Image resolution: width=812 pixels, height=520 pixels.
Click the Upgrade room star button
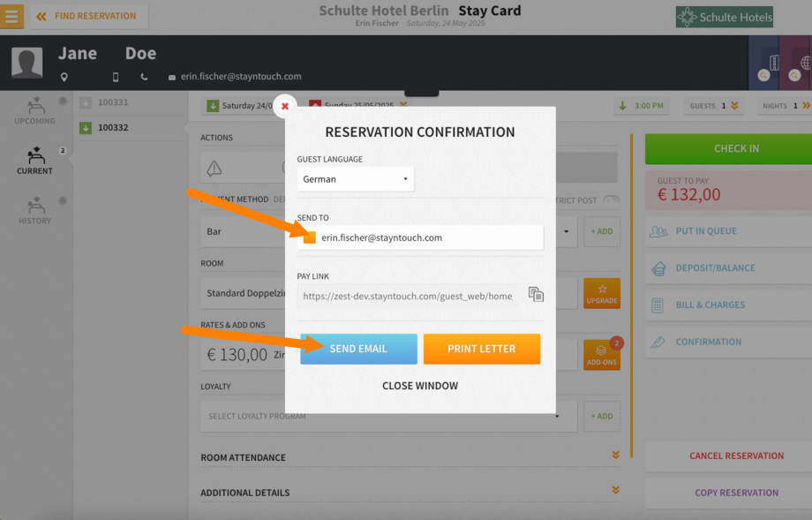(x=602, y=293)
